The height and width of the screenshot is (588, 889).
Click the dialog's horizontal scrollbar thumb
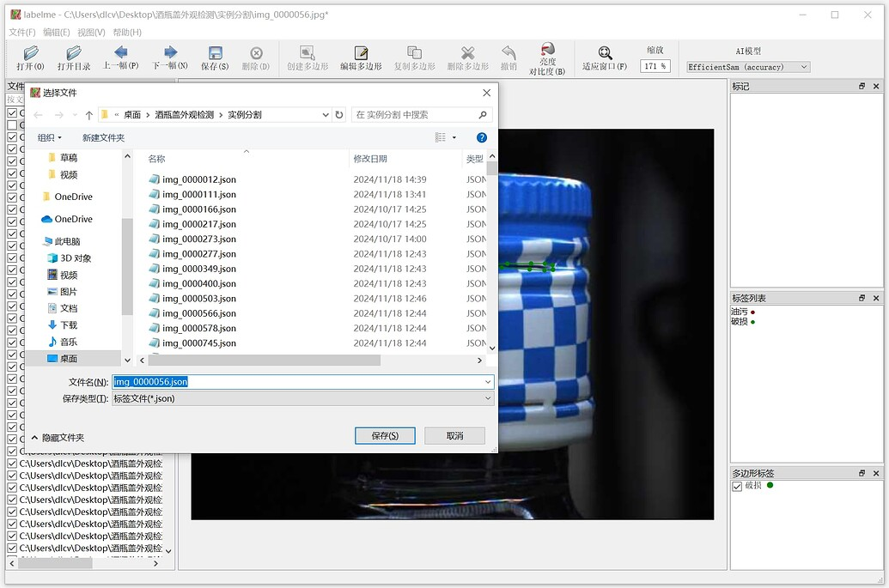click(x=265, y=361)
